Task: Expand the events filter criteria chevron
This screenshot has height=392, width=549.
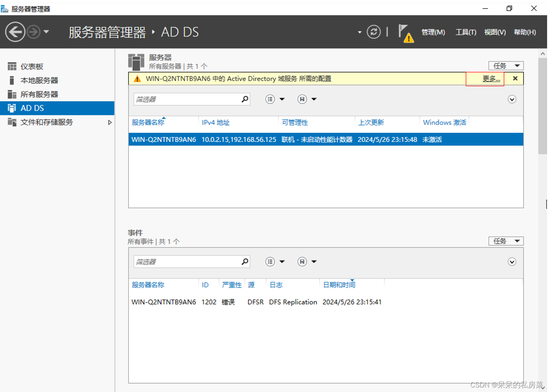Action: (512, 262)
